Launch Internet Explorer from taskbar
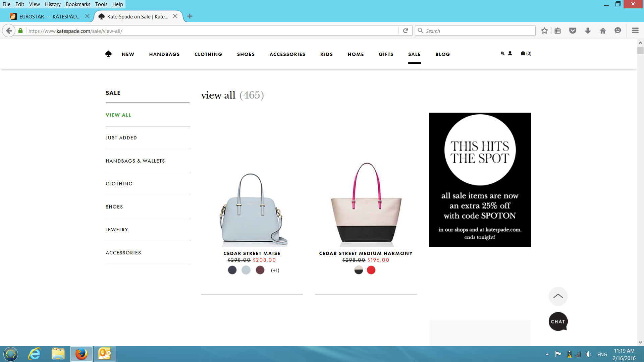 (x=34, y=354)
